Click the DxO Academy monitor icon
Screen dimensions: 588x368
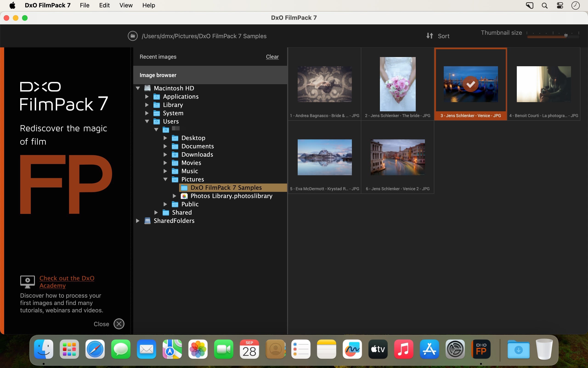28,282
